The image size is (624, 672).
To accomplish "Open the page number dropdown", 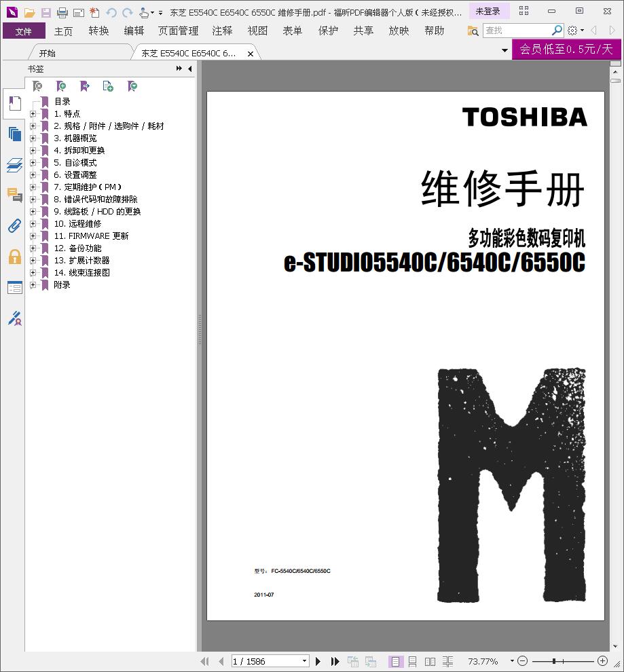I will [304, 661].
